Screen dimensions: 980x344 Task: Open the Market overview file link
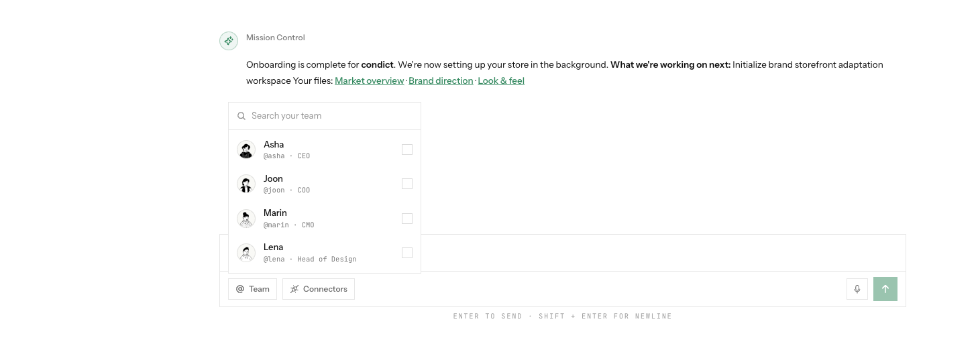370,80
